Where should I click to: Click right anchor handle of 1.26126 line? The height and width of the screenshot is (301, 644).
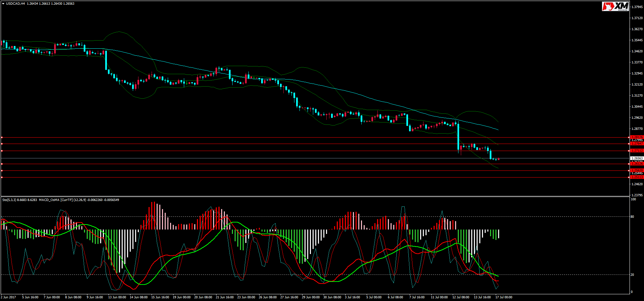click(x=629, y=164)
